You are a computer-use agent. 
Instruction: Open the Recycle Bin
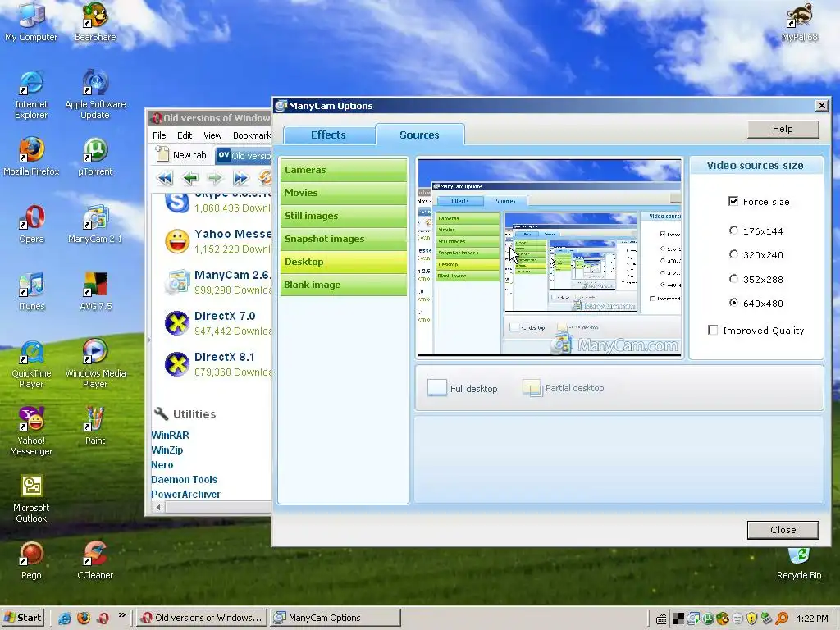(799, 563)
